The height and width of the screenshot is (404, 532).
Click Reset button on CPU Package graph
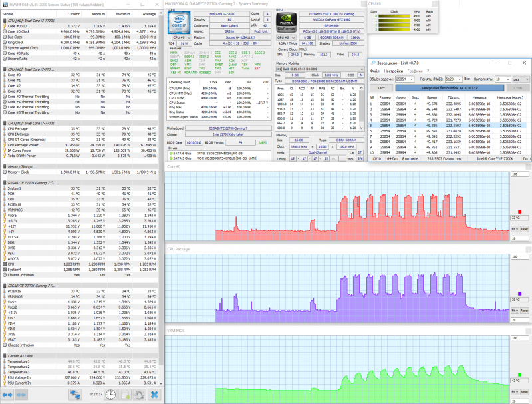(524, 311)
